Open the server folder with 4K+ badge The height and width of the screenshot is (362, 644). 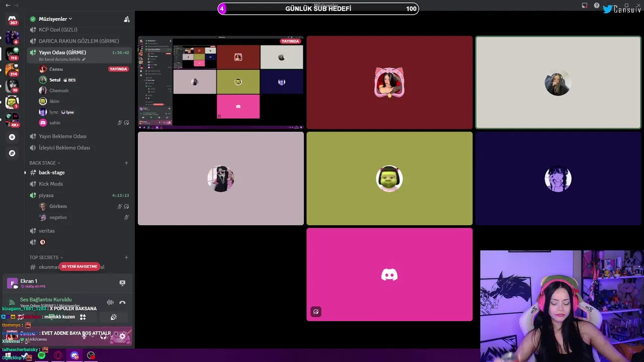pos(12,120)
